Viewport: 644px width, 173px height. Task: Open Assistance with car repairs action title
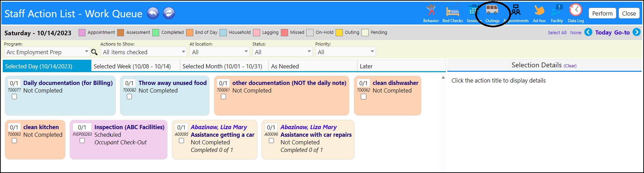pyautogui.click(x=316, y=135)
